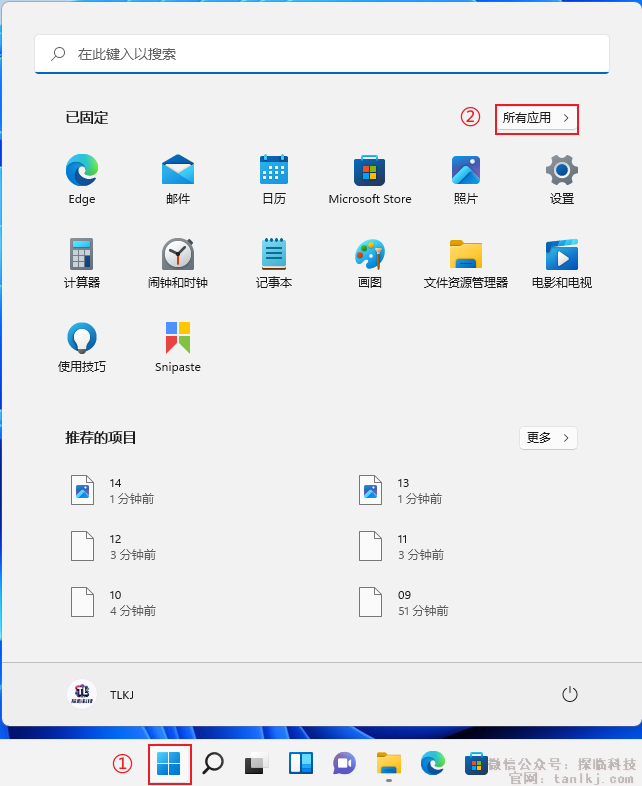
Task: Open 文件资源管理器 from pinned apps
Action: (x=466, y=263)
